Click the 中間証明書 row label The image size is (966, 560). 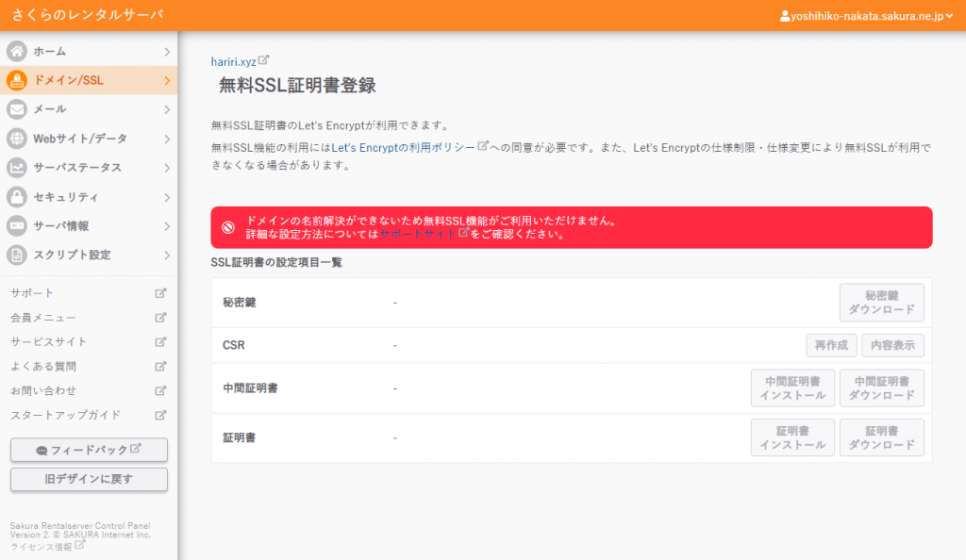tap(250, 388)
